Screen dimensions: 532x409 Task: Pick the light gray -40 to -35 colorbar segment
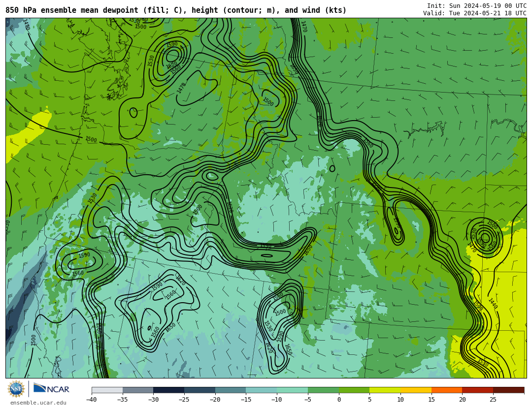107,390
